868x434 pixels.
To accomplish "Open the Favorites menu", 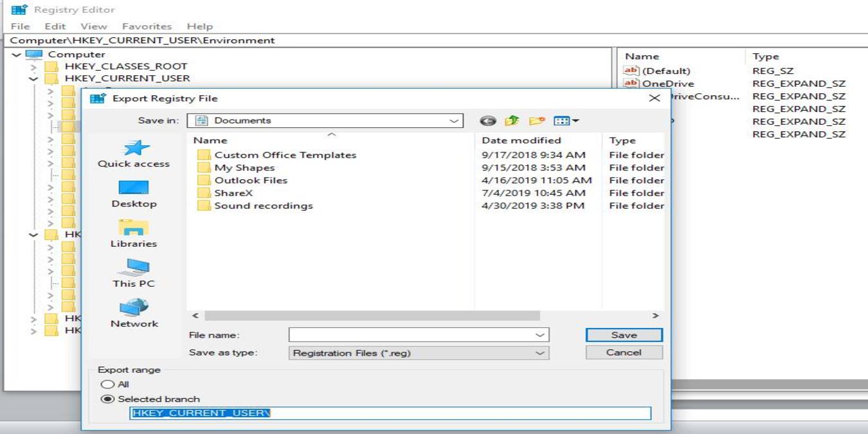I will [147, 26].
